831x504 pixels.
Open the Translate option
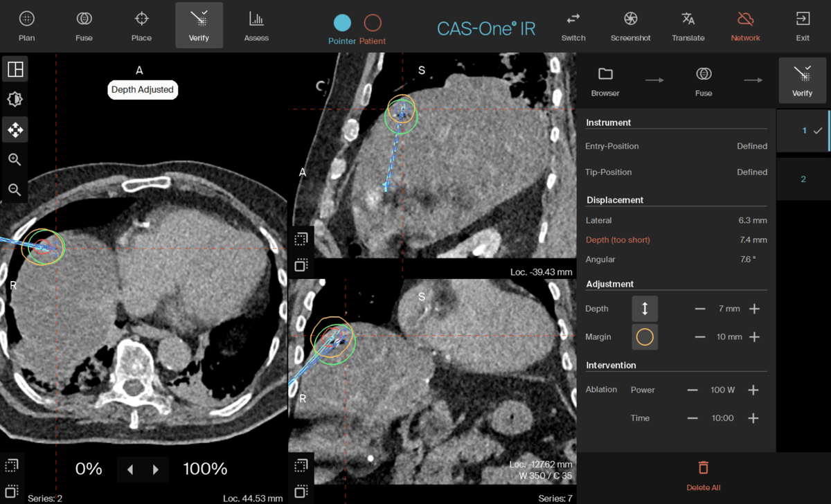point(688,26)
